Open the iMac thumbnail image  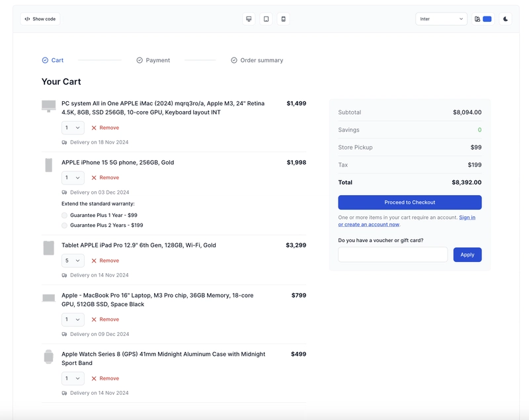click(x=48, y=106)
